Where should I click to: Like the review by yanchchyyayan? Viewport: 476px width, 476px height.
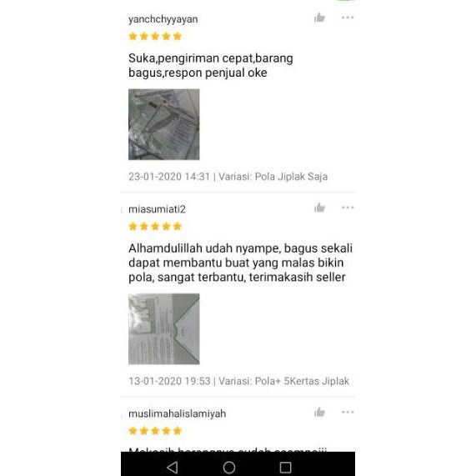(319, 18)
